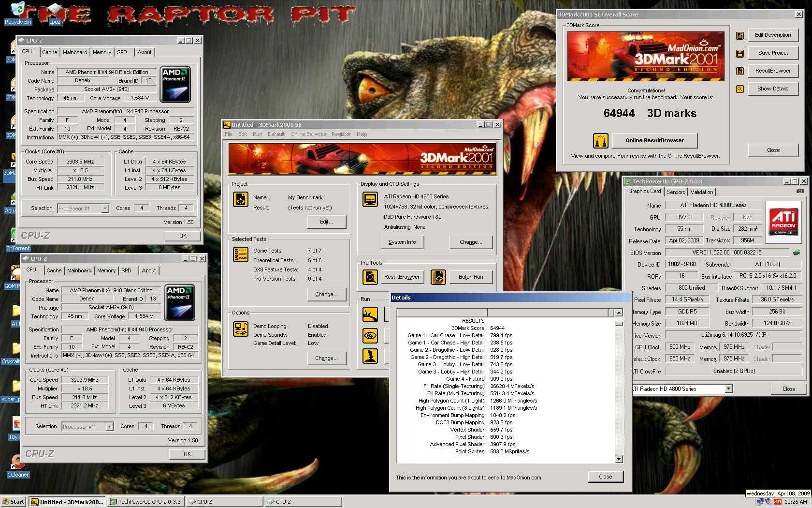Screen dimensions: 812x508
Task: Click OK in lower CPU-Z window
Action: point(187,454)
